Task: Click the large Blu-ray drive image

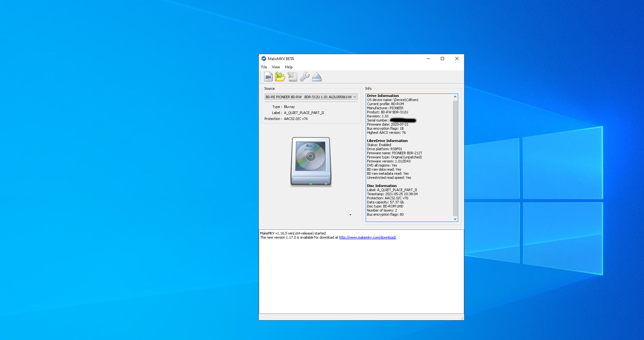Action: [311, 161]
